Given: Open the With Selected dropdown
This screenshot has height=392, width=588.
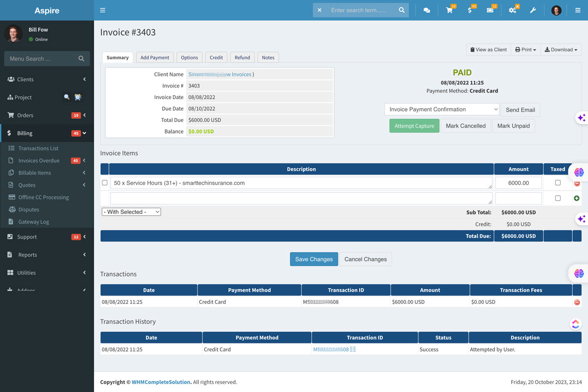Looking at the screenshot, I should click(x=131, y=212).
